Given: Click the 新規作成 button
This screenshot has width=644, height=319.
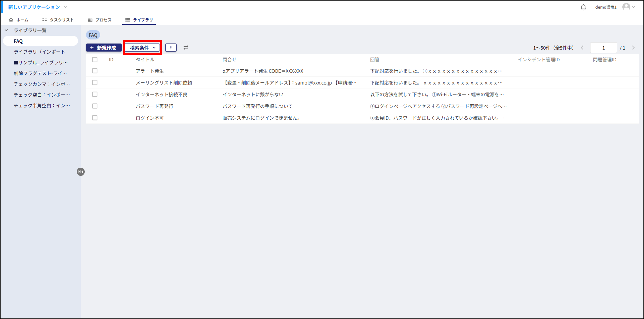Looking at the screenshot, I should coord(104,48).
